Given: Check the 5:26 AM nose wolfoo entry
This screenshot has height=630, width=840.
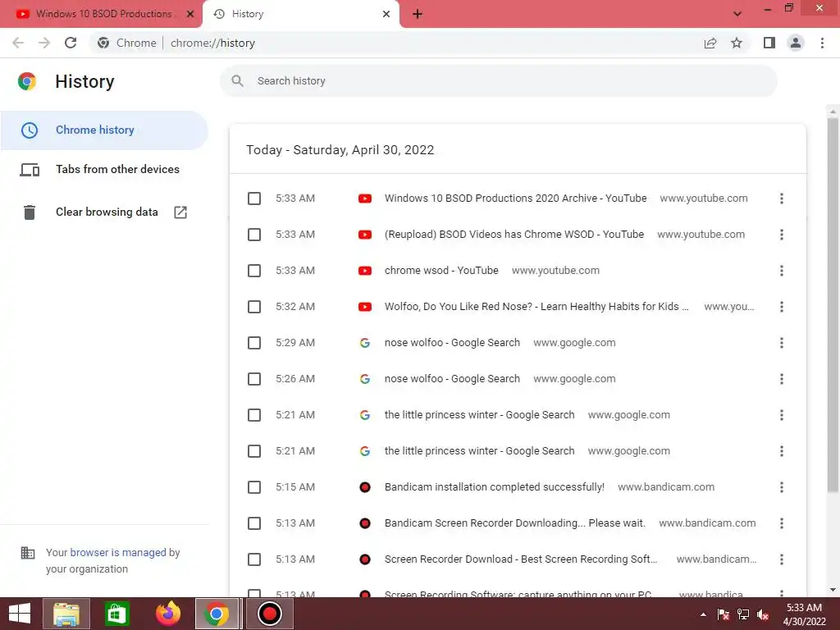Looking at the screenshot, I should pyautogui.click(x=254, y=379).
